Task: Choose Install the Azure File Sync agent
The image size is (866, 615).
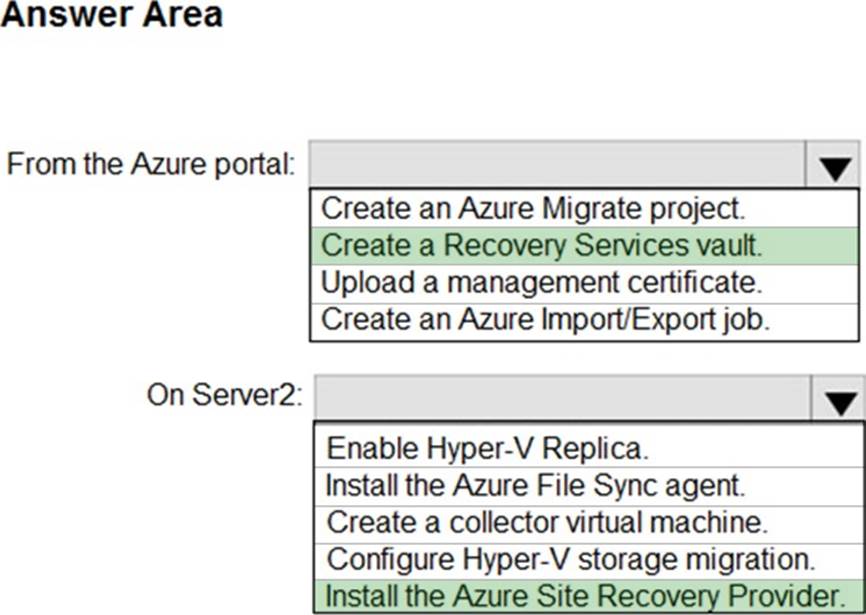Action: coord(589,486)
